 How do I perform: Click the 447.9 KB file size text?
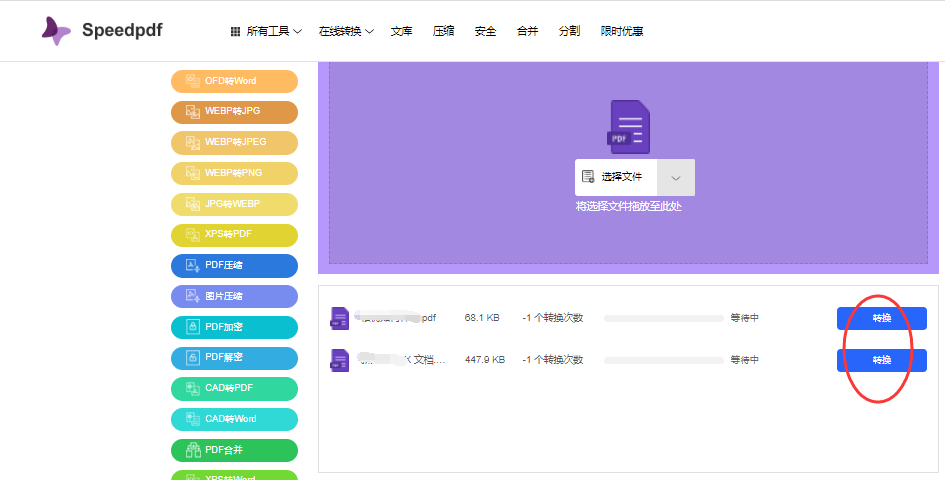coord(485,360)
